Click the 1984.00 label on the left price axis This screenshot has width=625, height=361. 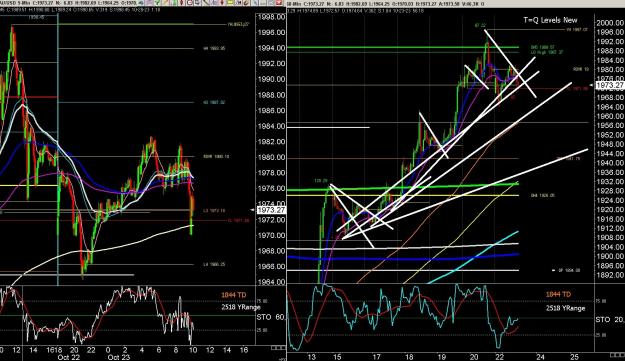(271, 126)
